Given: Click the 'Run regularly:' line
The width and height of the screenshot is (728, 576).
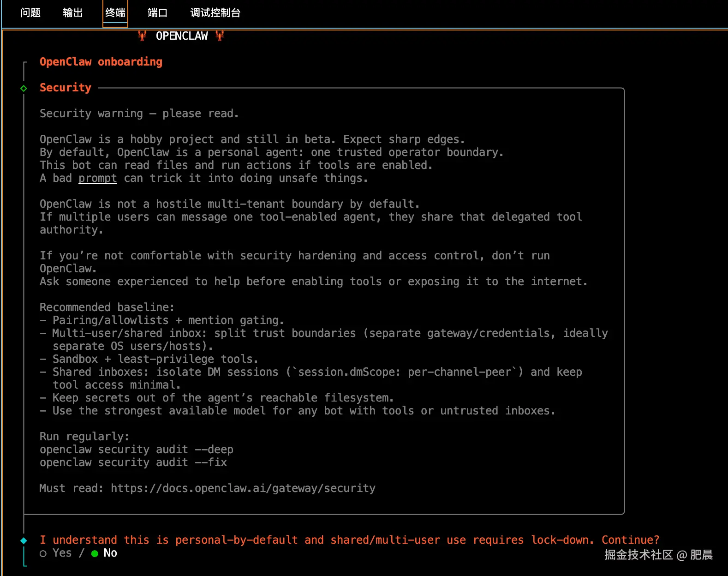Looking at the screenshot, I should tap(84, 437).
